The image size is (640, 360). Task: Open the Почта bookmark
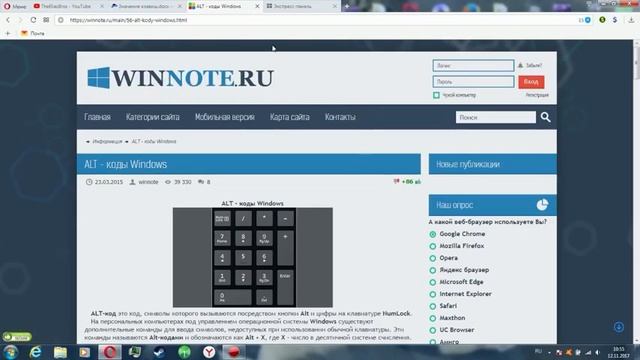33,33
